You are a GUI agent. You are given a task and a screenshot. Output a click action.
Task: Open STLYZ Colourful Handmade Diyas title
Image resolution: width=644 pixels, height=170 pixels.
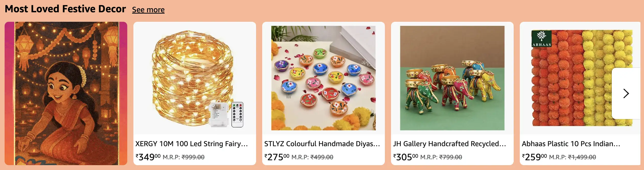pyautogui.click(x=322, y=144)
